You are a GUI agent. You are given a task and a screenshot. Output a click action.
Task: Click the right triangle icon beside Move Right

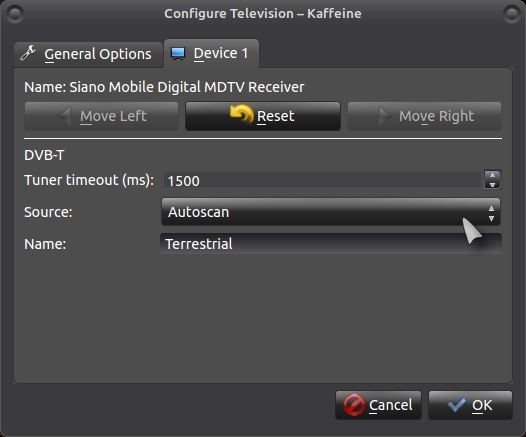384,116
